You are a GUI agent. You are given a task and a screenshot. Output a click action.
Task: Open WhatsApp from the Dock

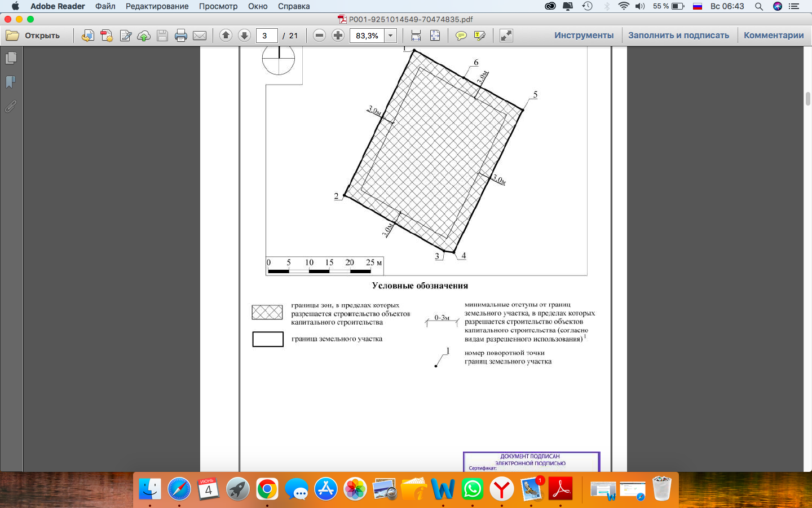[x=473, y=489]
